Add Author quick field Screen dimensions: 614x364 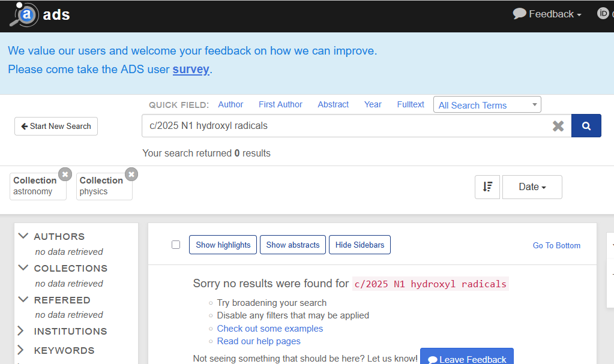[230, 104]
